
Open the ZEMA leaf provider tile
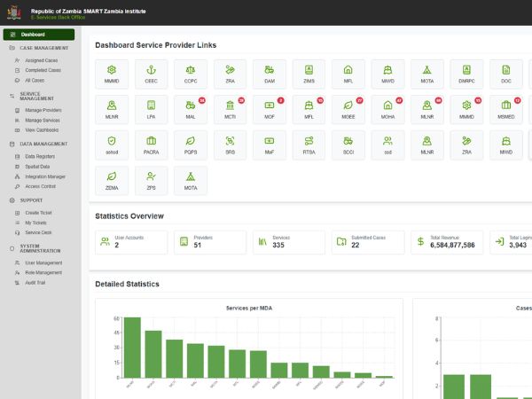(112, 181)
